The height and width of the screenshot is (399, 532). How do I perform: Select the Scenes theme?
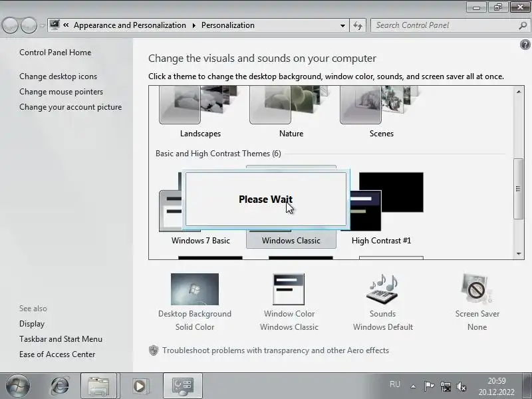[x=381, y=112]
